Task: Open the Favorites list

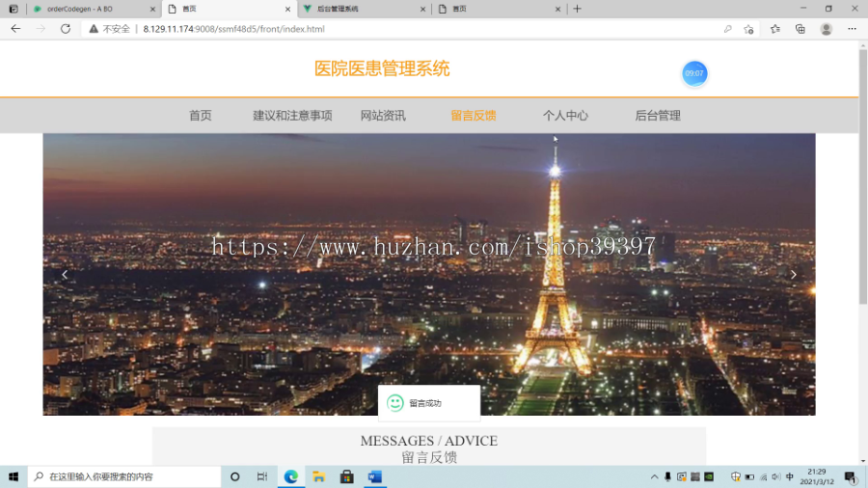Action: point(775,29)
